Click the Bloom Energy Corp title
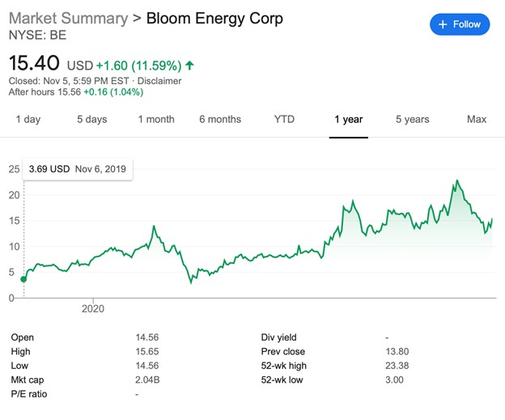 214,18
